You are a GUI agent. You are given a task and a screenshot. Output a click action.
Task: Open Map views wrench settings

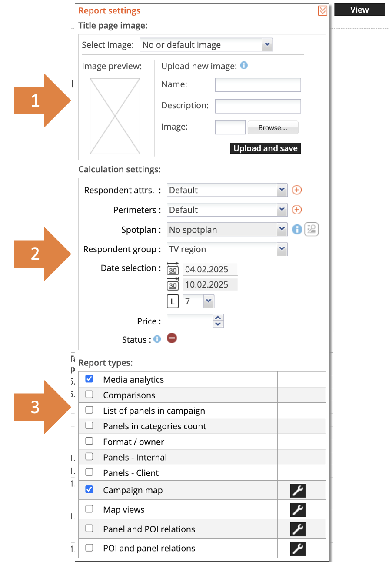point(298,509)
